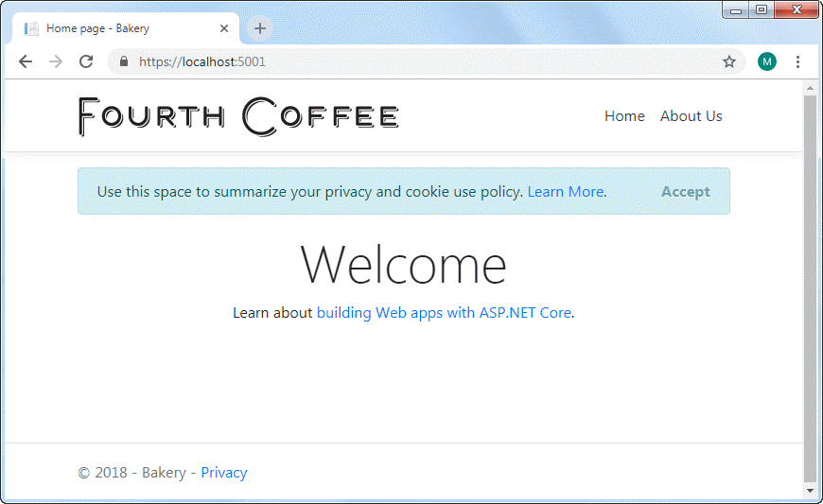
Task: Accept the cookie policy
Action: [x=686, y=192]
